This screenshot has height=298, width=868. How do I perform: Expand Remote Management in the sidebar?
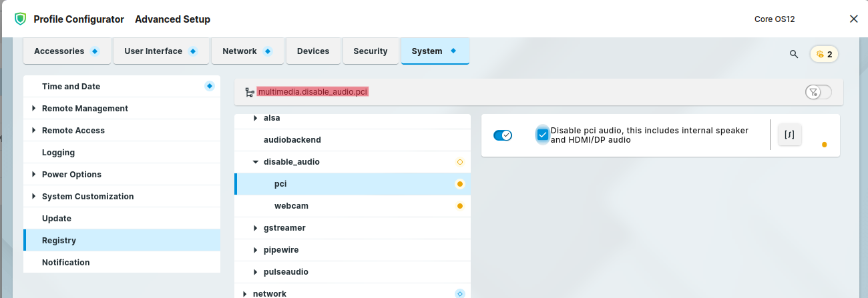(x=34, y=109)
